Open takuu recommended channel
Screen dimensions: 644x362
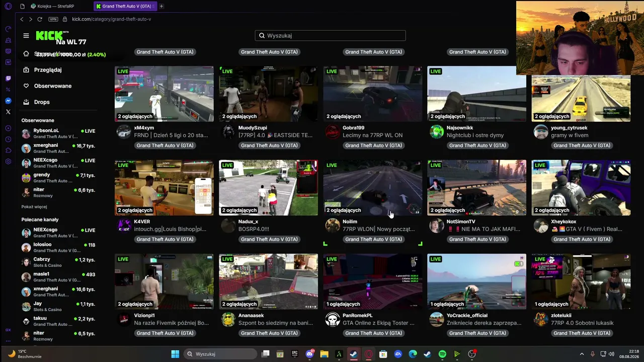coord(58,321)
